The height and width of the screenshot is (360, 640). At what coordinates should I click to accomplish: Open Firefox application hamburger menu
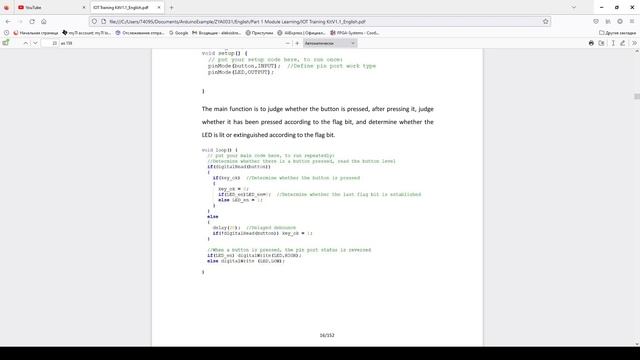[x=632, y=21]
